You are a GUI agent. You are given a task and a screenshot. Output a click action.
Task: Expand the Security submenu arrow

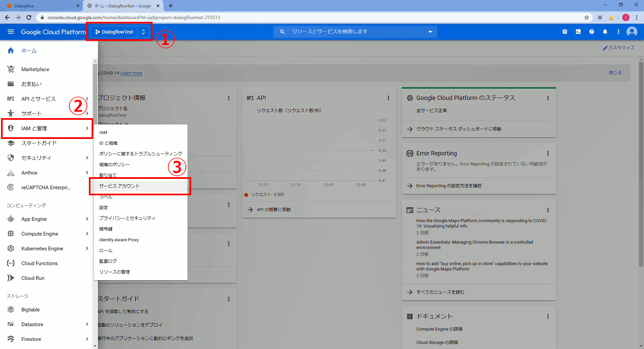point(87,158)
